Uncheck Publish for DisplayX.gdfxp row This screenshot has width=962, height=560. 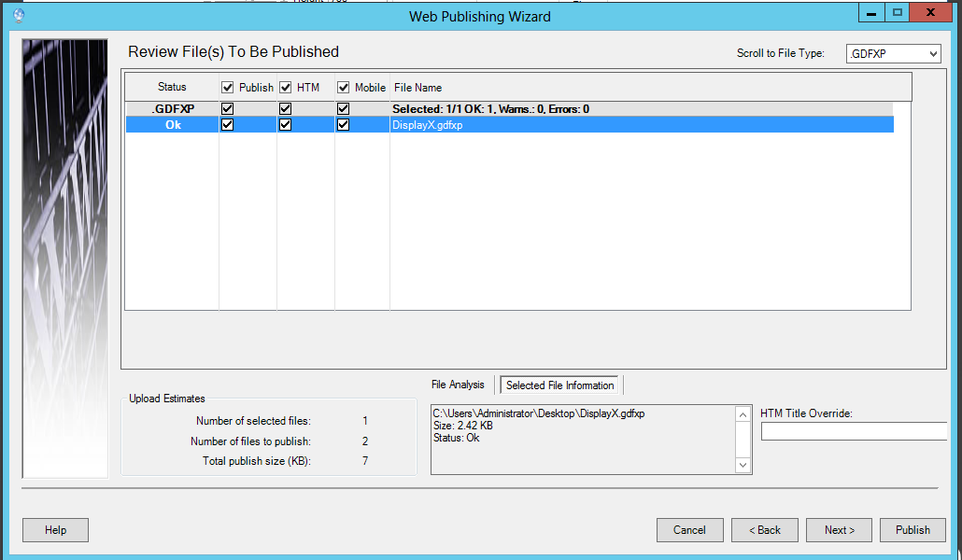[x=227, y=125]
